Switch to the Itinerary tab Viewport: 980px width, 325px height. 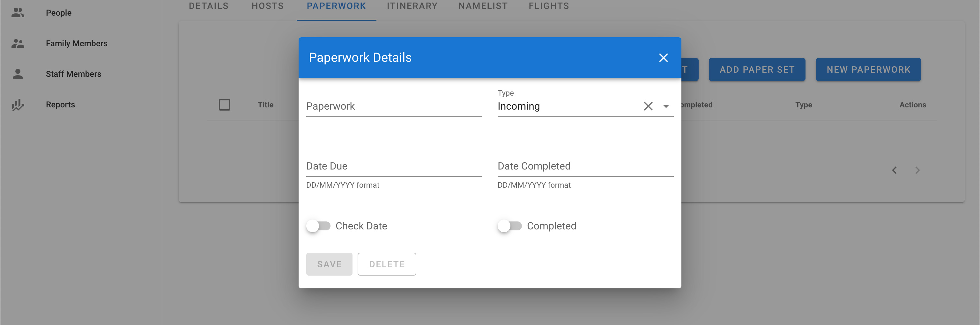click(412, 6)
